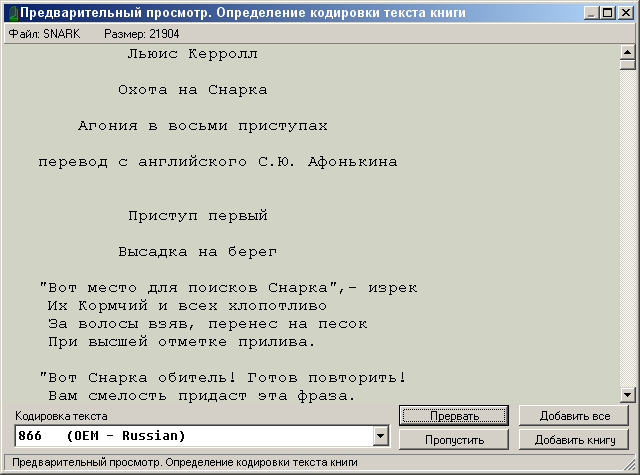Click the line Их Кормчий и всех хлопотливо
Screen dimensions: 640x475
[187, 306]
